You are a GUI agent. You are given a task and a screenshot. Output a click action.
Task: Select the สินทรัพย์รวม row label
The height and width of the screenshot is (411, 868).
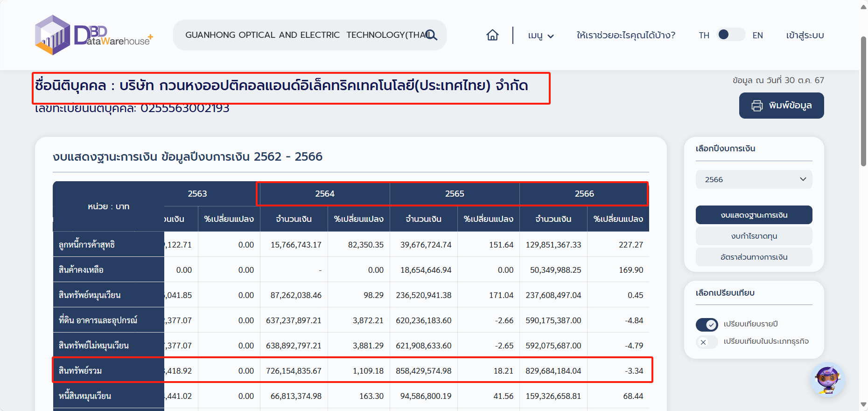[x=109, y=370]
